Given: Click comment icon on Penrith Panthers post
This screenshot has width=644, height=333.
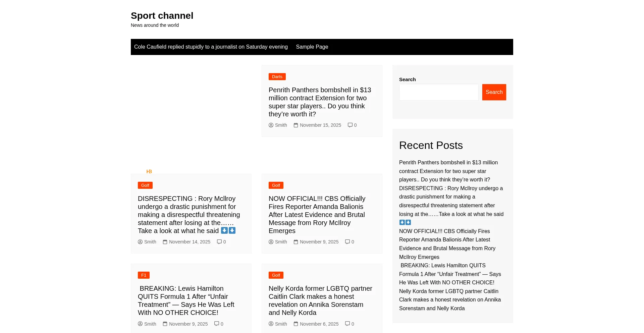Looking at the screenshot, I should click(350, 125).
